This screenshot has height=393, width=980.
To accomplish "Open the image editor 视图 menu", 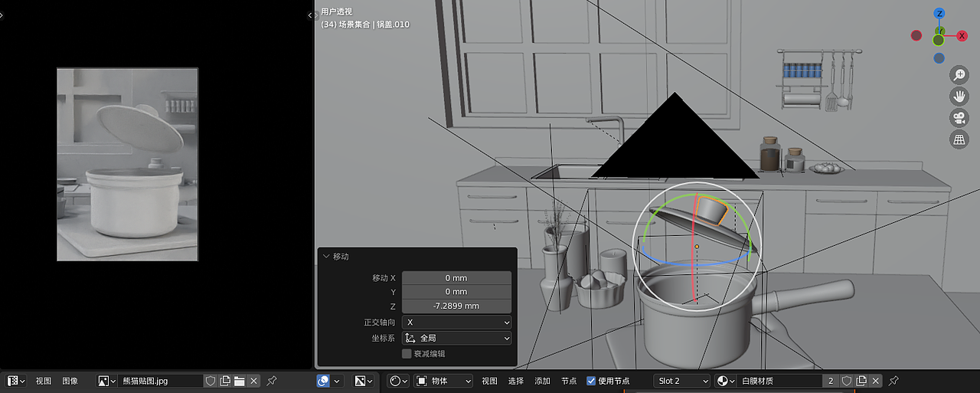I will tap(44, 381).
